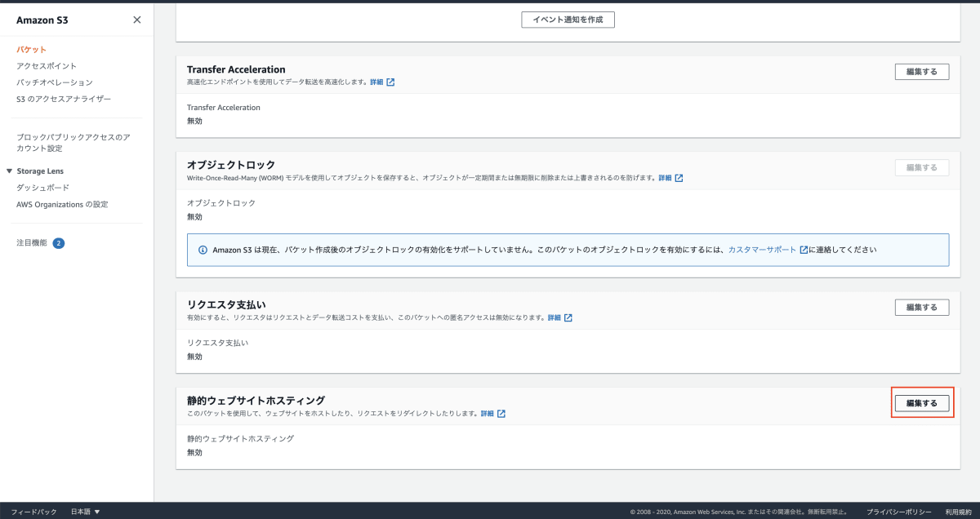The height and width of the screenshot is (519, 980).
Task: Select the 静的ウェブサイトホスティング section heading
Action: [x=256, y=401]
